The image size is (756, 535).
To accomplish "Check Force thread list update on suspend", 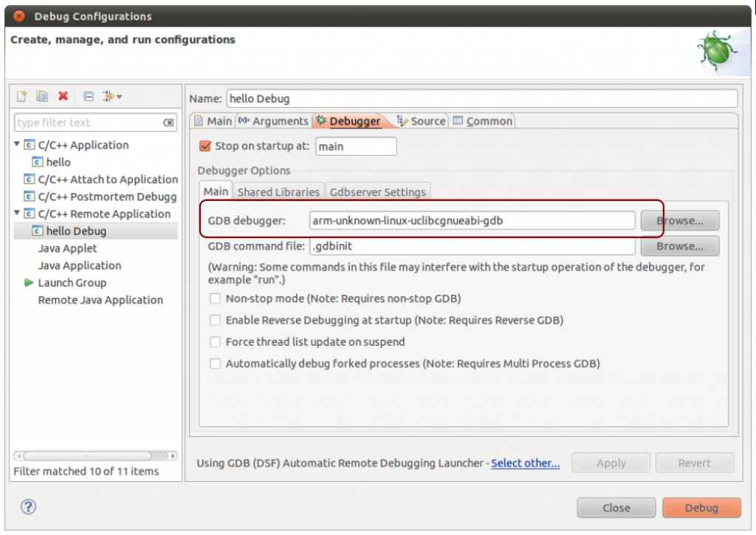I will [x=215, y=341].
